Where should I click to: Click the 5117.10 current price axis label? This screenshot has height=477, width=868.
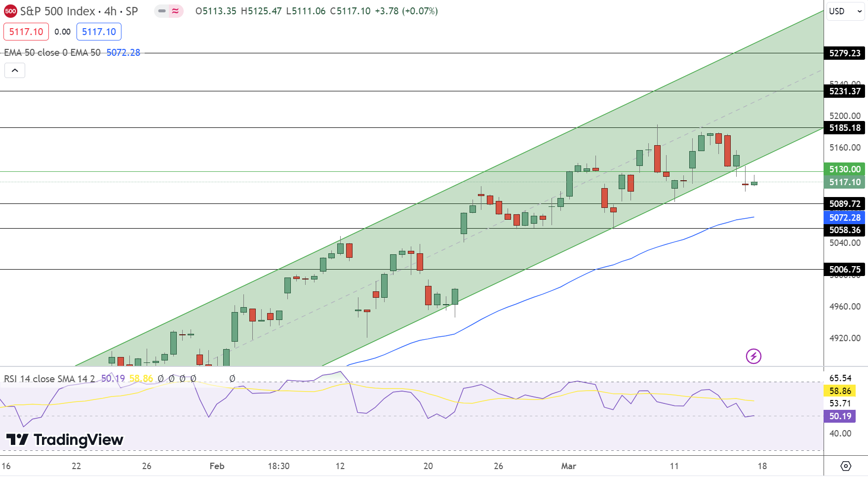pyautogui.click(x=844, y=182)
